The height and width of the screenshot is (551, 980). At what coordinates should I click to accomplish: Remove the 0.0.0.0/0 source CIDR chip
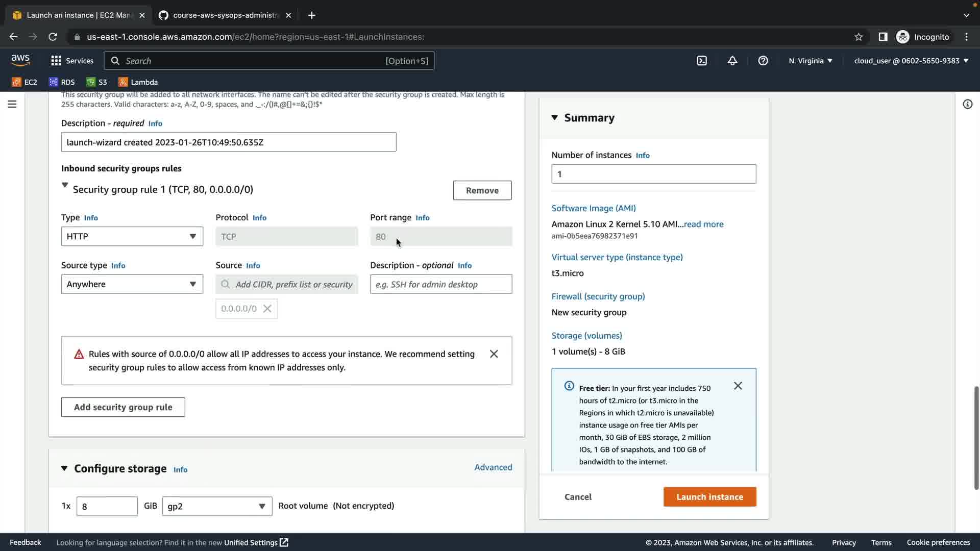coord(267,309)
